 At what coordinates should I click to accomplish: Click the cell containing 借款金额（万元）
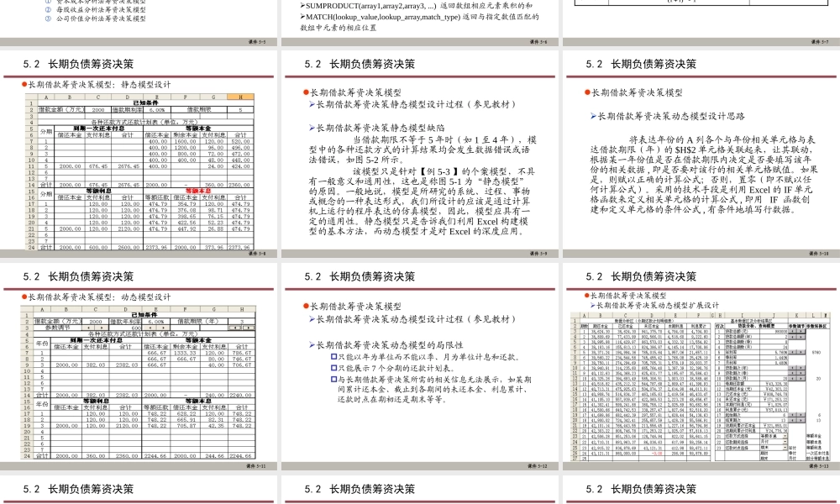tap(60, 109)
